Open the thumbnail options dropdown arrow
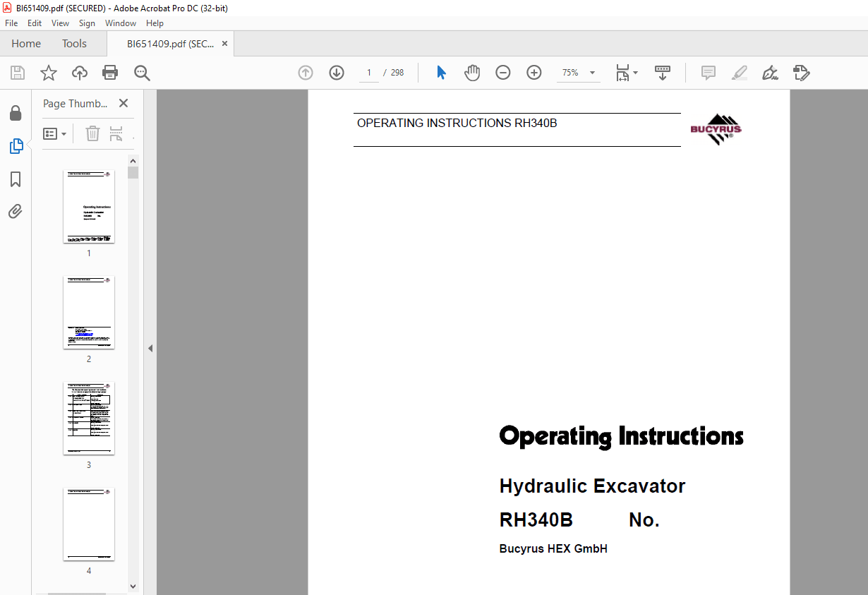Image resolution: width=868 pixels, height=595 pixels. point(64,133)
